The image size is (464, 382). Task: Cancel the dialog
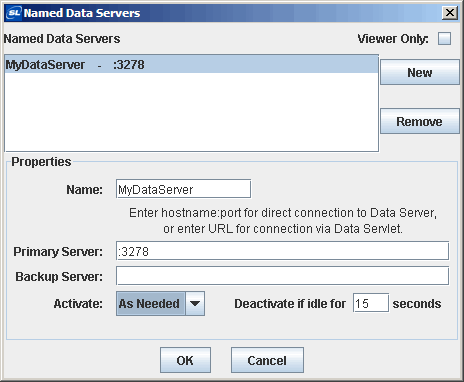click(267, 360)
